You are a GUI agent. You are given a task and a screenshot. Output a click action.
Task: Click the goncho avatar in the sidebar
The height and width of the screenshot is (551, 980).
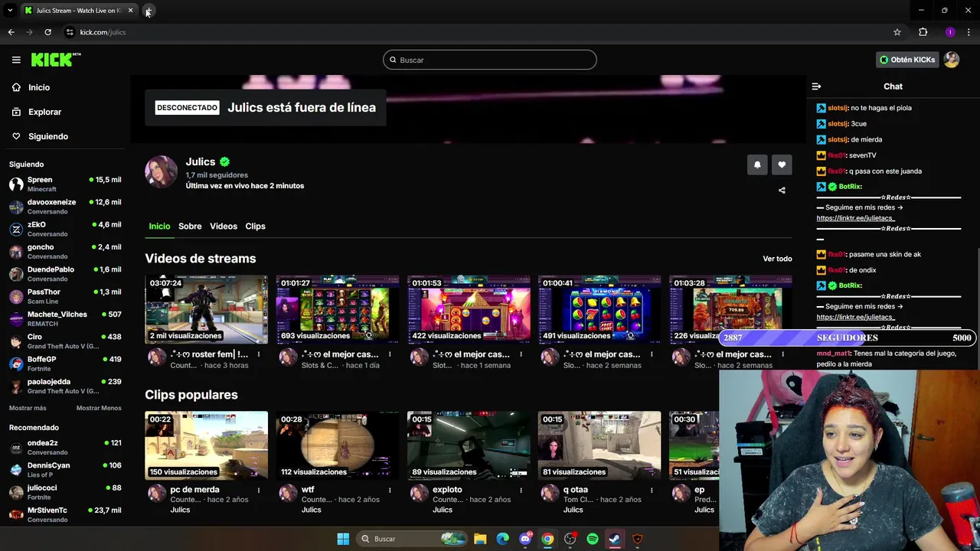16,251
